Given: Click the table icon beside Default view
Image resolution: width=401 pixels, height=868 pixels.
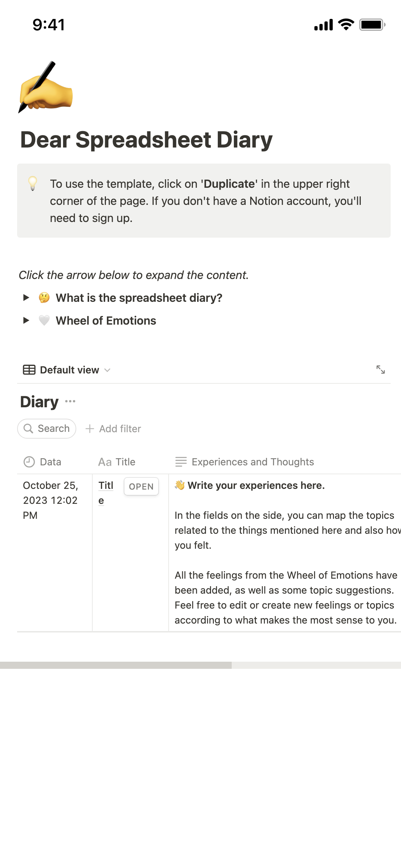Looking at the screenshot, I should (29, 370).
